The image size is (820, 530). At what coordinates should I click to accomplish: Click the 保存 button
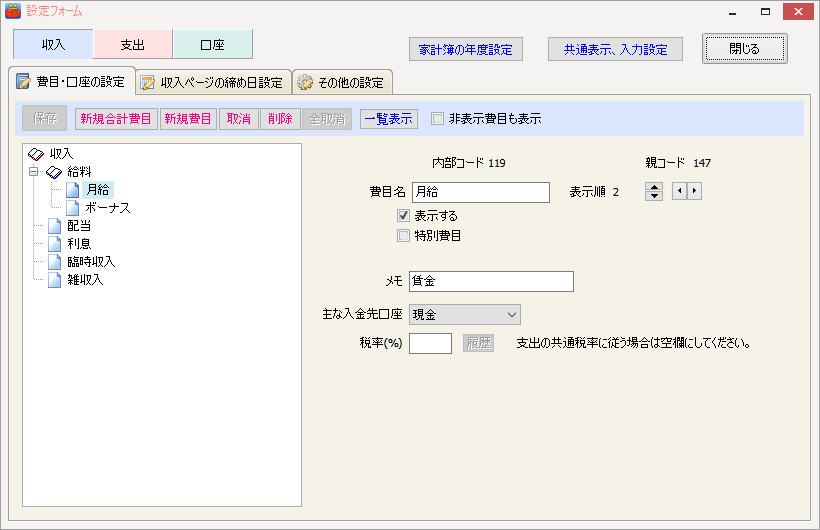click(x=44, y=118)
